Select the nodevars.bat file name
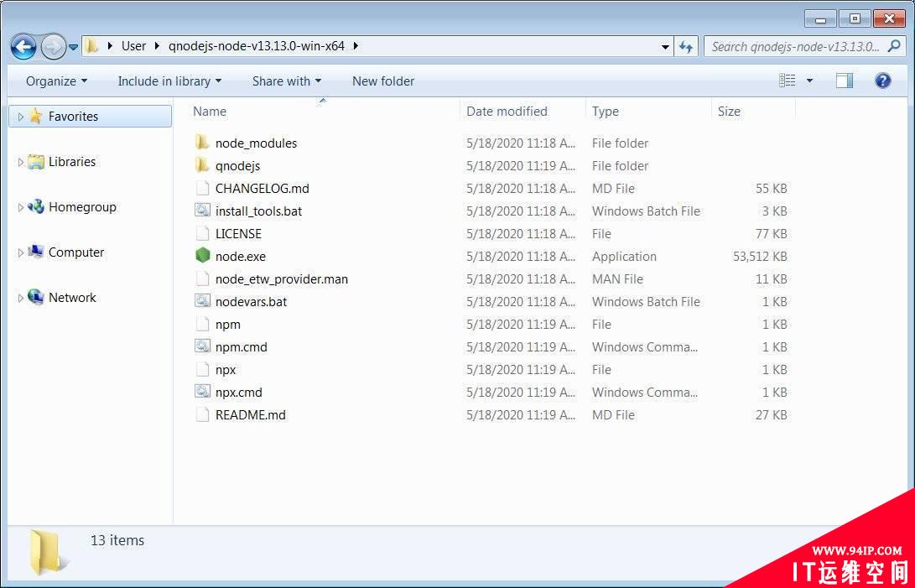This screenshot has width=915, height=588. pos(251,302)
